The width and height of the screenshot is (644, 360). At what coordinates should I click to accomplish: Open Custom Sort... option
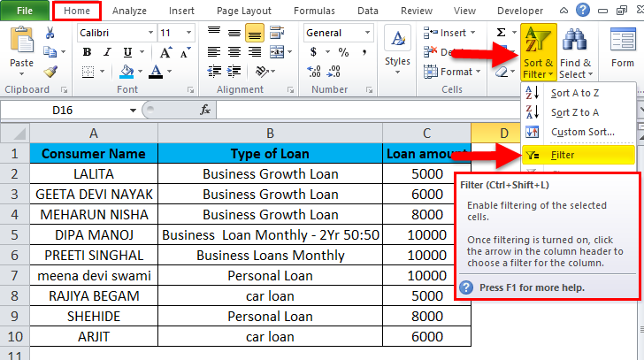click(579, 132)
